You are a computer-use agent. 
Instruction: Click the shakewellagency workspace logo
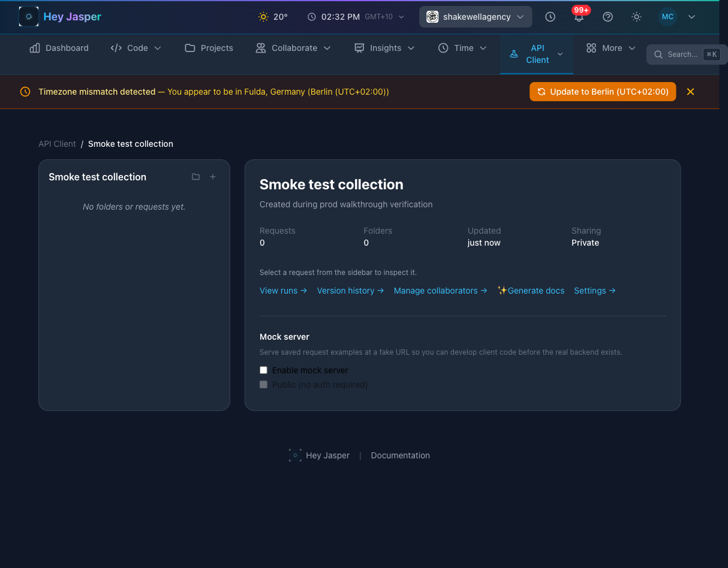(x=432, y=17)
